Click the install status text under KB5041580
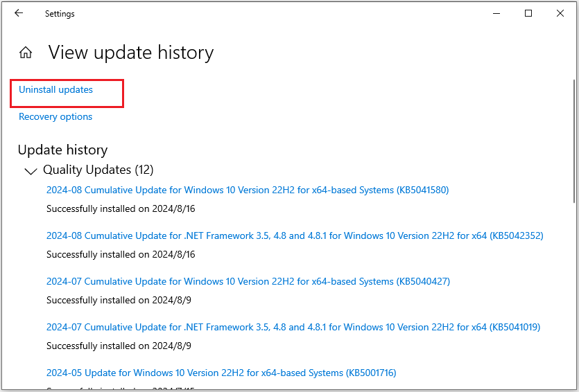This screenshot has height=392, width=579. (x=121, y=208)
